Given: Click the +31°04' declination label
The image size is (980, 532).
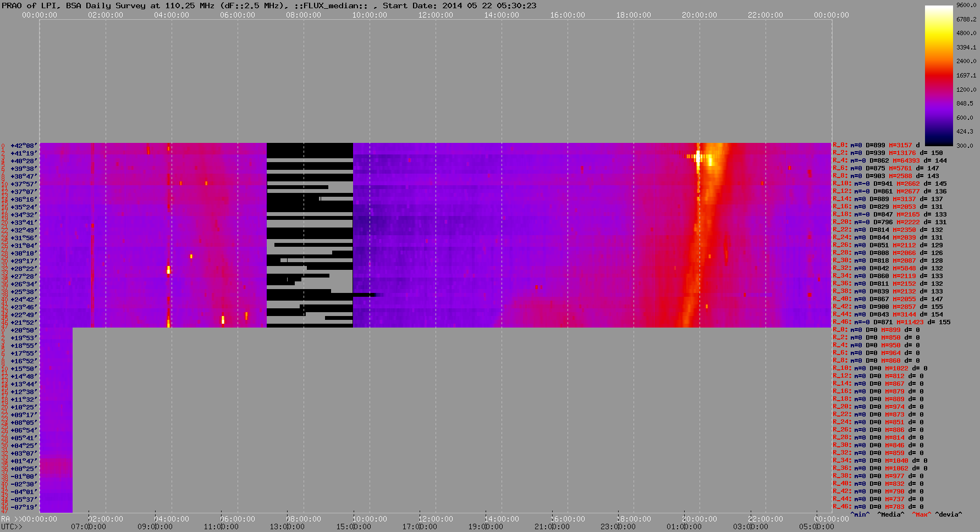Looking at the screenshot, I should click(24, 246).
